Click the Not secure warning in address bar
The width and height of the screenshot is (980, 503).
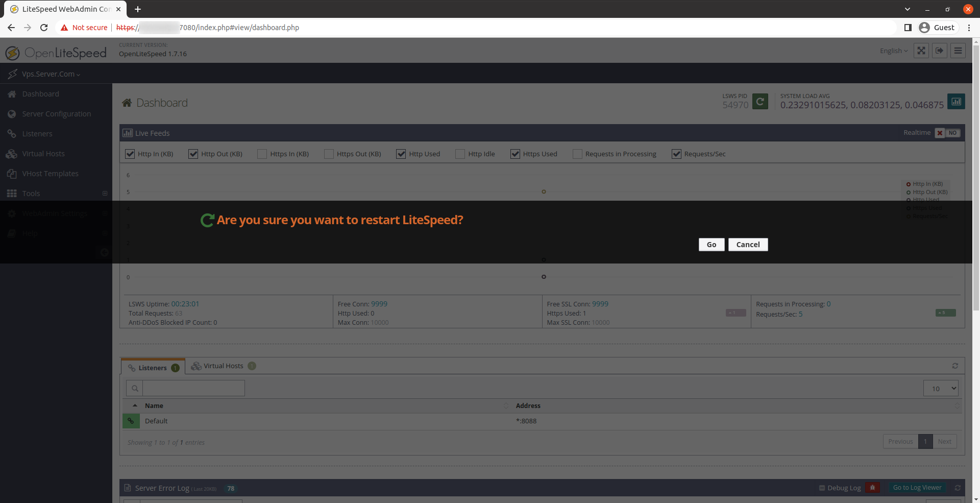pyautogui.click(x=84, y=28)
